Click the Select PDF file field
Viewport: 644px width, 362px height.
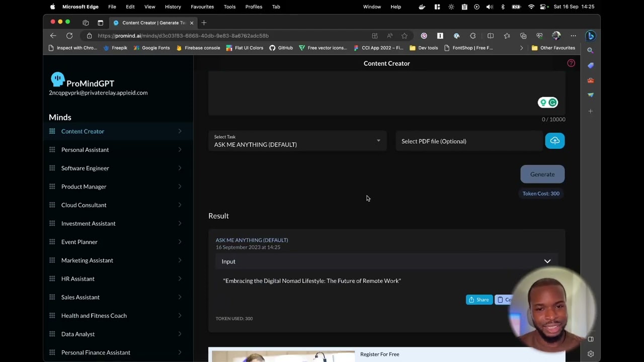[469, 141]
